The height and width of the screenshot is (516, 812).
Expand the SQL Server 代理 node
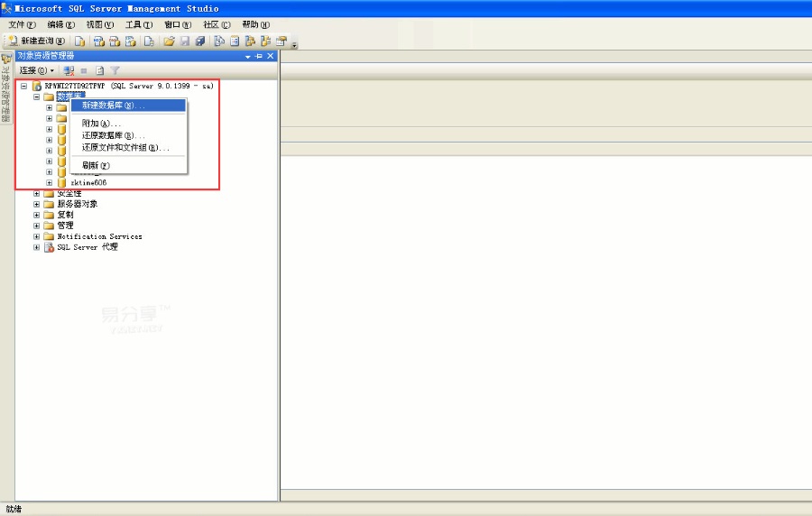pos(36,247)
